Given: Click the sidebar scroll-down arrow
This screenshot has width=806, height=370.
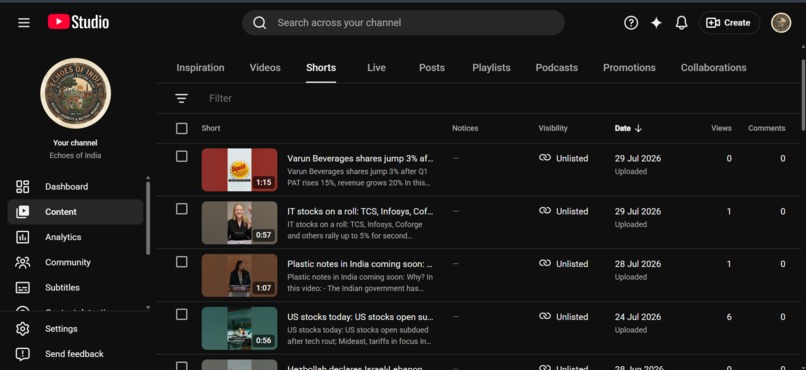Looking at the screenshot, I should click(148, 307).
